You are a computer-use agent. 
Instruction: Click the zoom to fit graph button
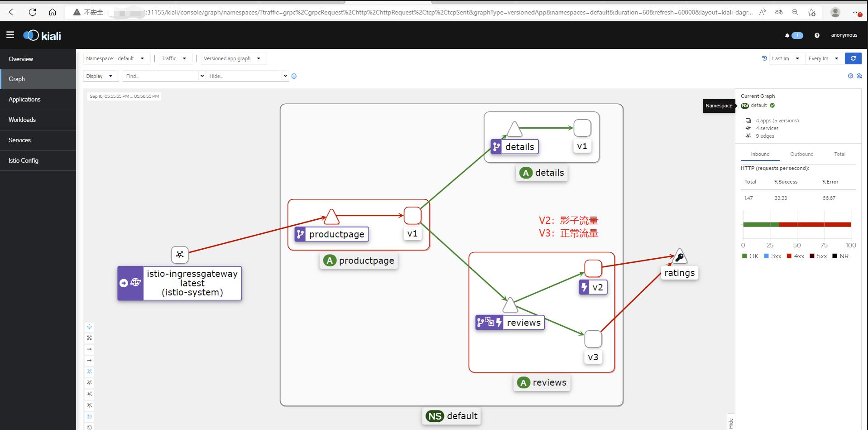coord(89,338)
